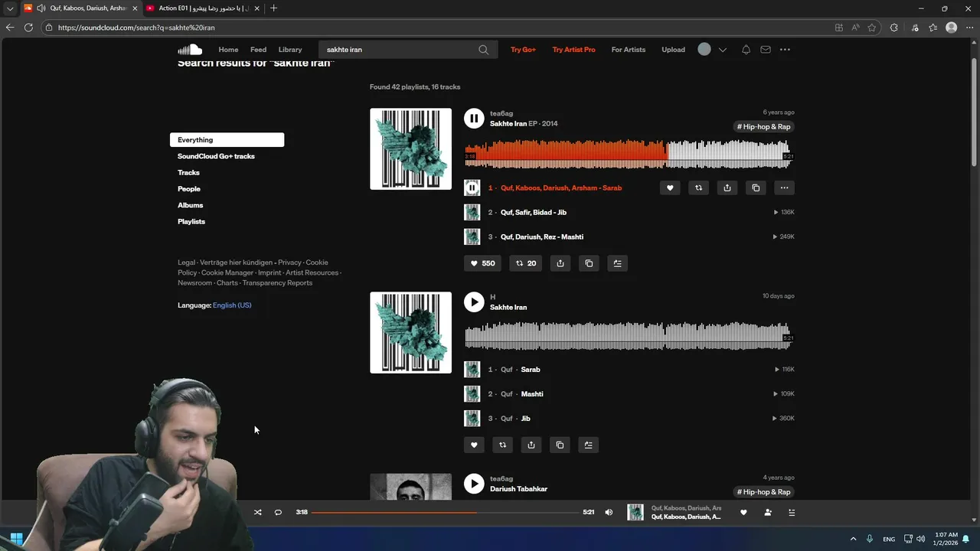Add Sakhte Iran EP to next up
The width and height of the screenshot is (980, 551).
pyautogui.click(x=618, y=263)
